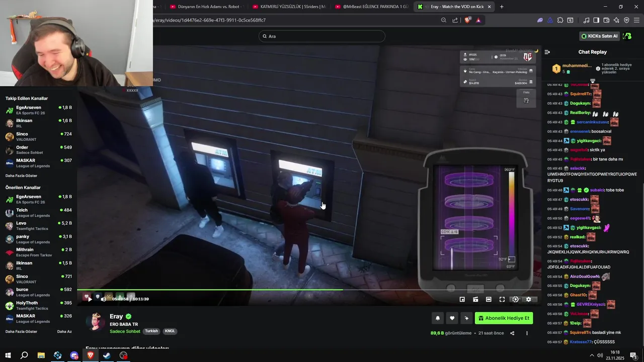
Task: Open Order channel in followed list
Action: (x=39, y=150)
